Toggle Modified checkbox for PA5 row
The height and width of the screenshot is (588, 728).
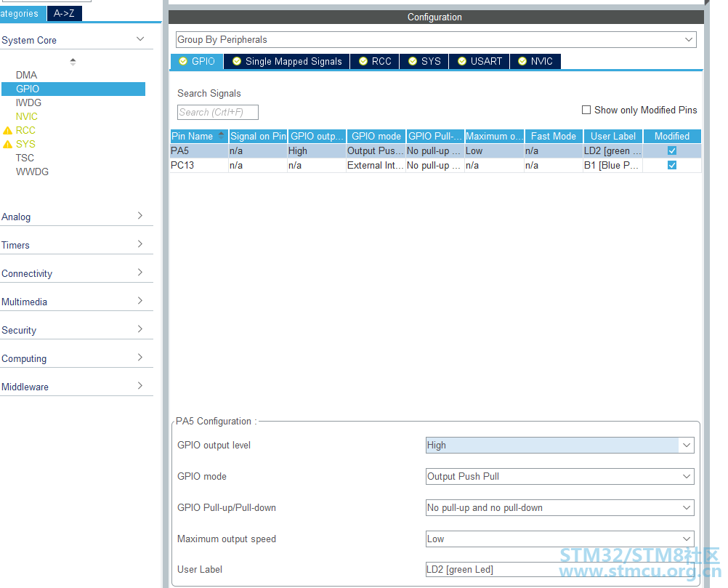pyautogui.click(x=672, y=150)
